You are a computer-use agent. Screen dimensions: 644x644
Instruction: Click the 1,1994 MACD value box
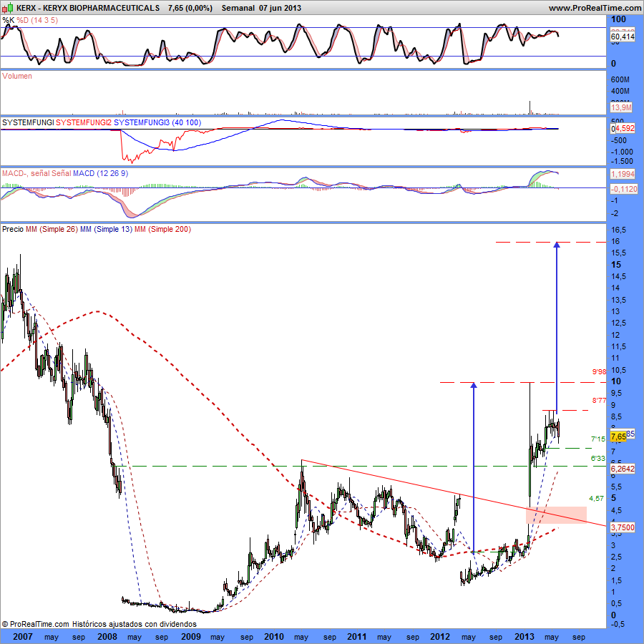click(x=623, y=174)
